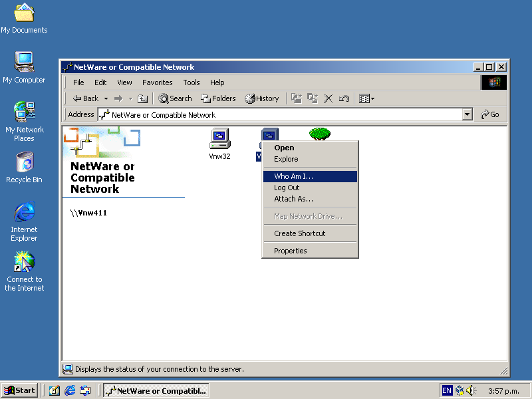This screenshot has height=399, width=532.
Task: Click the Delete X toolbar icon
Action: (x=328, y=98)
